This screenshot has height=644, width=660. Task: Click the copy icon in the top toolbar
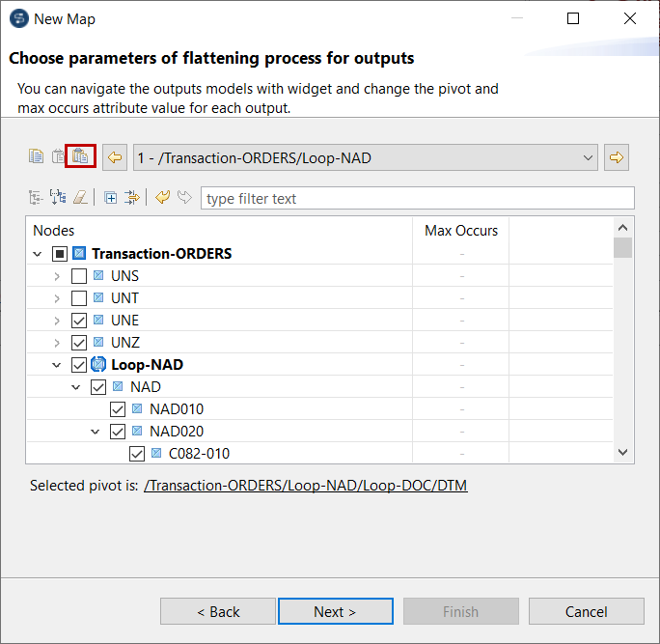click(37, 156)
